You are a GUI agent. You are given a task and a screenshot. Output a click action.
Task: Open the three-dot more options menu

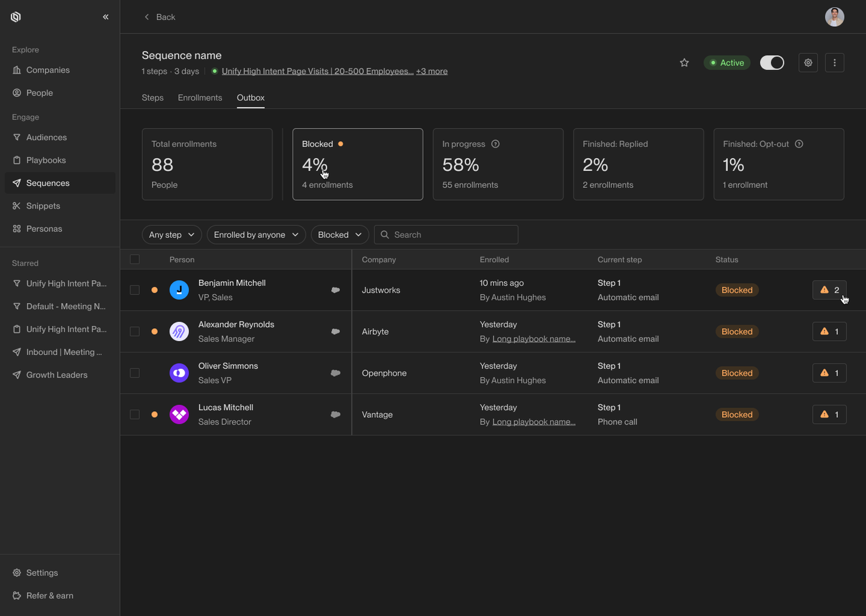[834, 63]
